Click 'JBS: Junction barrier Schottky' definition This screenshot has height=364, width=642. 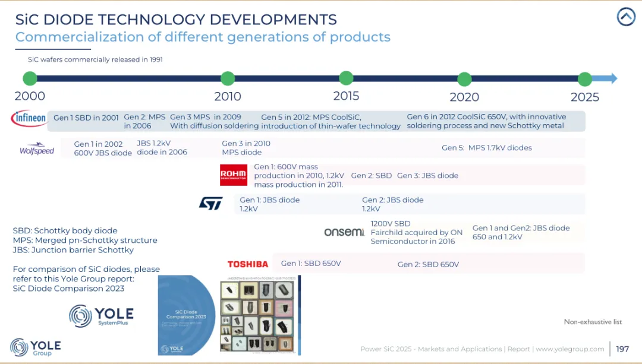tap(73, 250)
